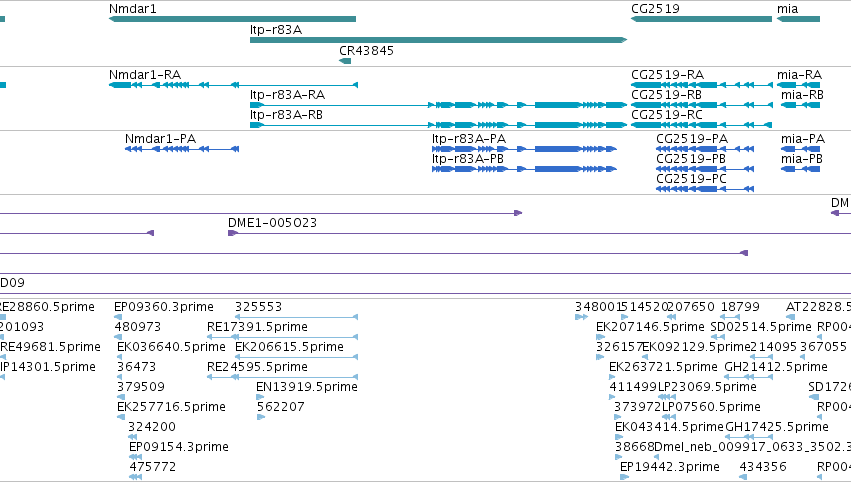
Task: Click the EK036640.5prime feature label
Action: [171, 347]
